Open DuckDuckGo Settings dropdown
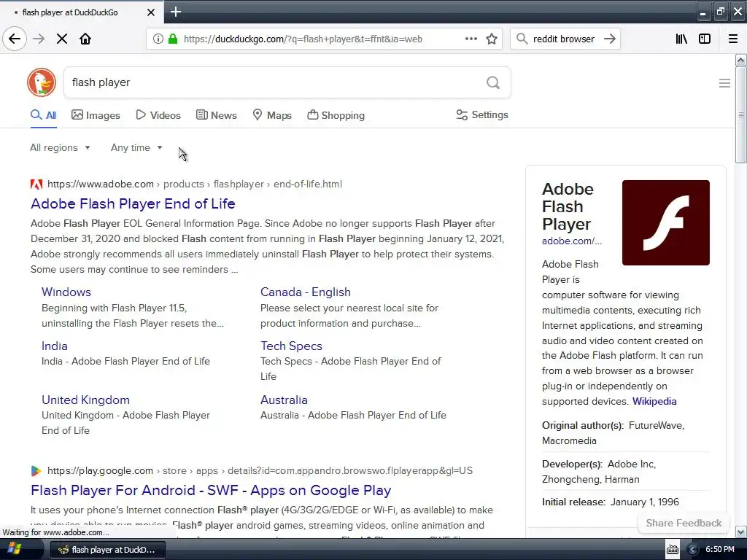 482,114
